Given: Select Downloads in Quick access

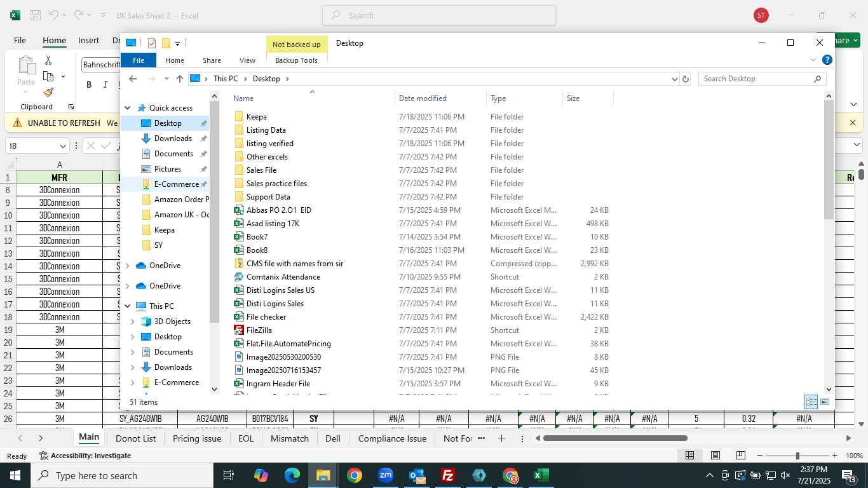Looking at the screenshot, I should (173, 139).
